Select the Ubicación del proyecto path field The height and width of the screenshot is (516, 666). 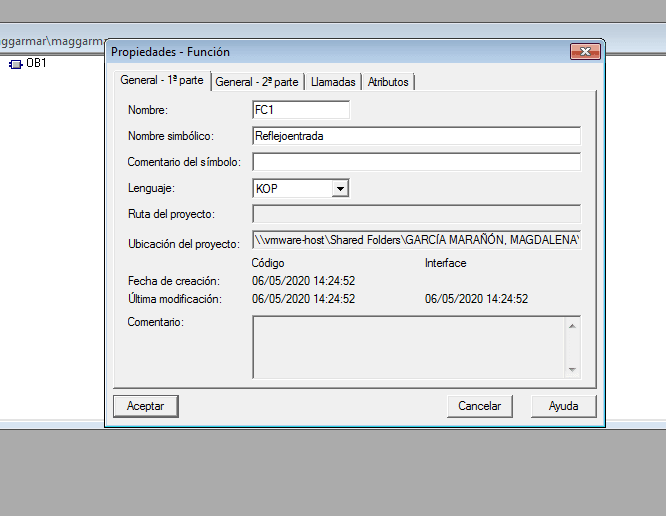(416, 241)
